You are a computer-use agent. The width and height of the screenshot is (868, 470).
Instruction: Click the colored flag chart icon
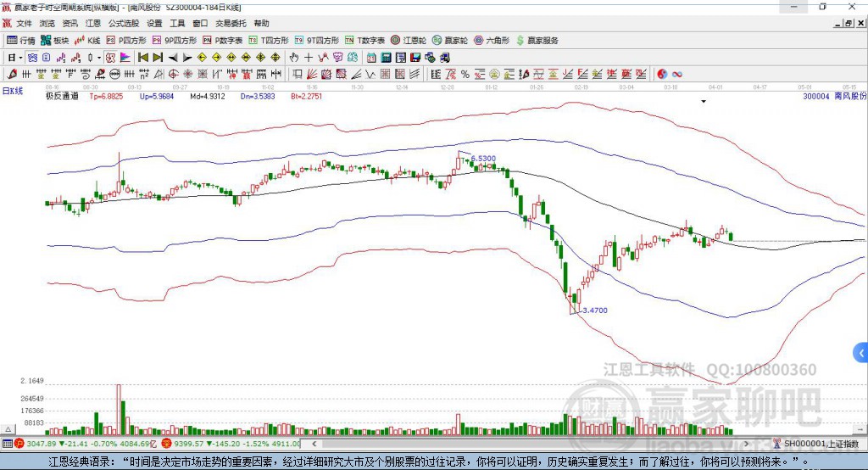(x=125, y=57)
